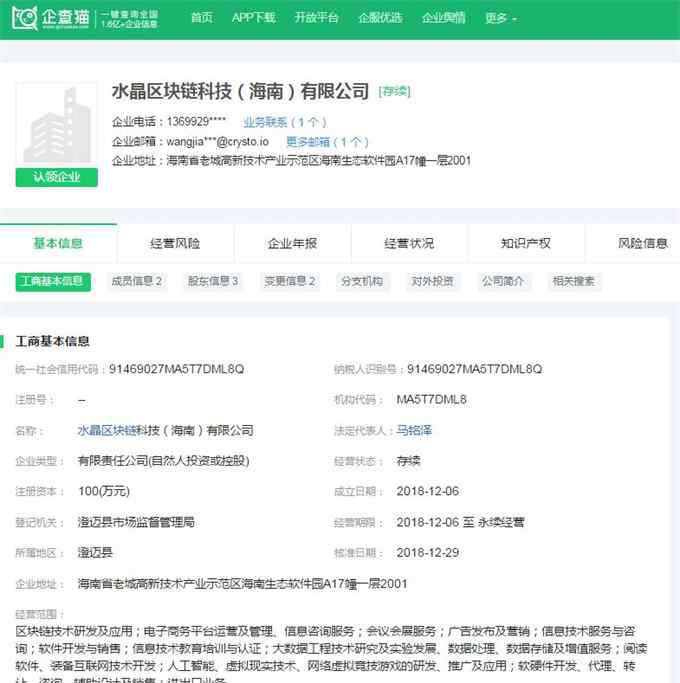Open 企业舆情 in the top navigation

443,18
